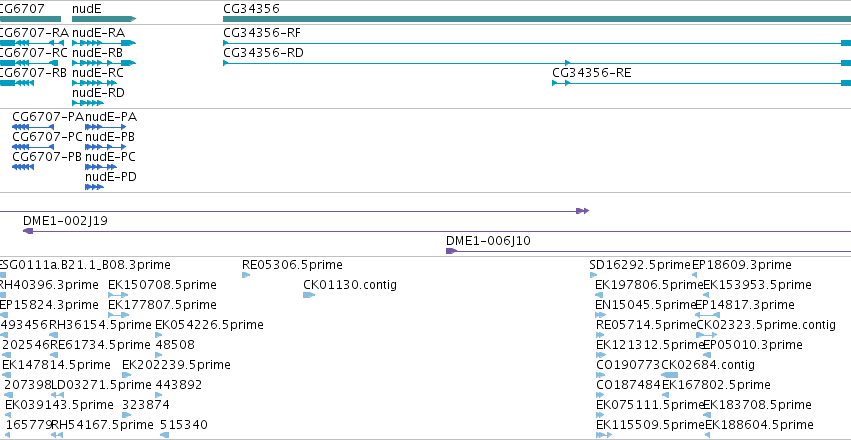Select the EK150708.5prime EST glyph
851x440 pixels.
tap(118, 295)
